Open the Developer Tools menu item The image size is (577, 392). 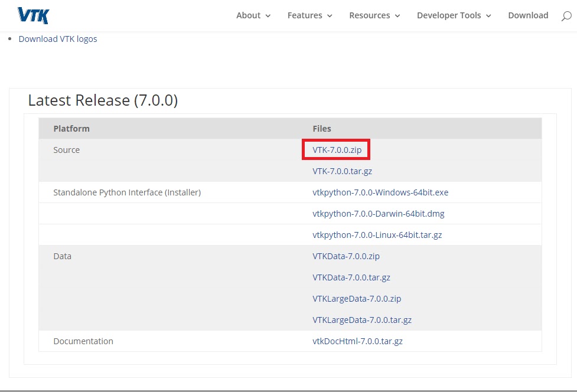coord(449,15)
